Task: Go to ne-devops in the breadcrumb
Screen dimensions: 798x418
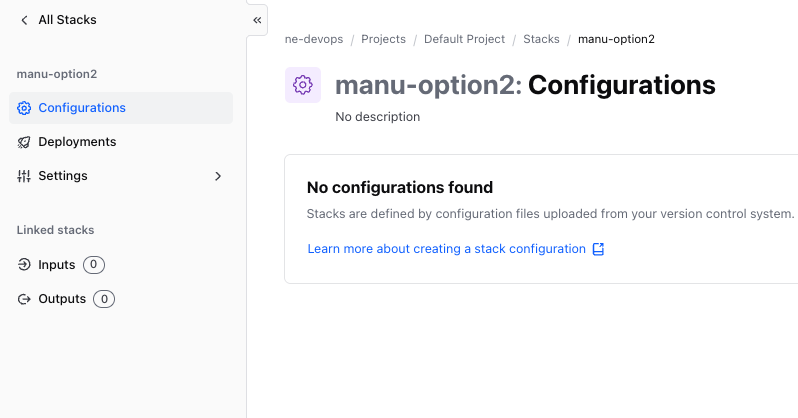Action: coord(314,39)
